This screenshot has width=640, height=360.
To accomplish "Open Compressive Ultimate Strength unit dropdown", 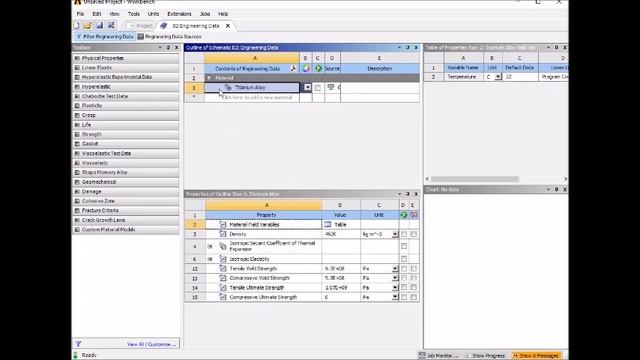I will click(395, 297).
